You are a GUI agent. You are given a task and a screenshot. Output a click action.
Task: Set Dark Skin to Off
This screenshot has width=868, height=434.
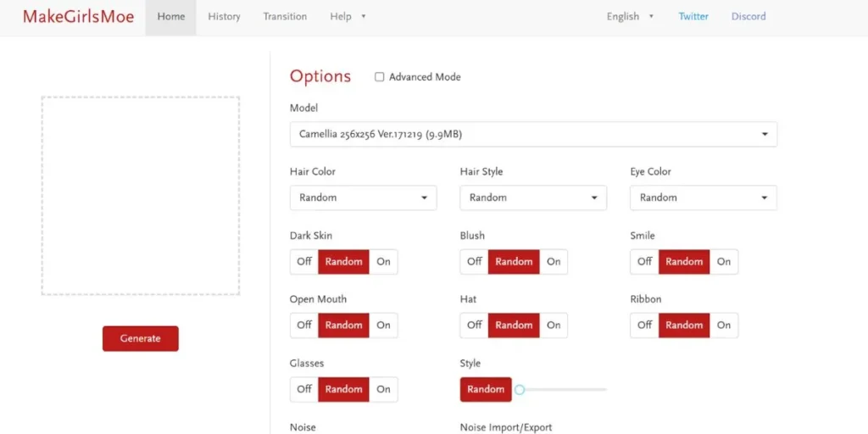[x=304, y=262]
